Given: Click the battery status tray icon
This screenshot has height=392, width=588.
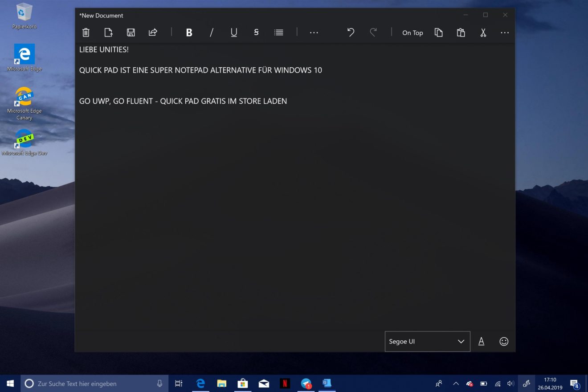Looking at the screenshot, I should click(484, 384).
